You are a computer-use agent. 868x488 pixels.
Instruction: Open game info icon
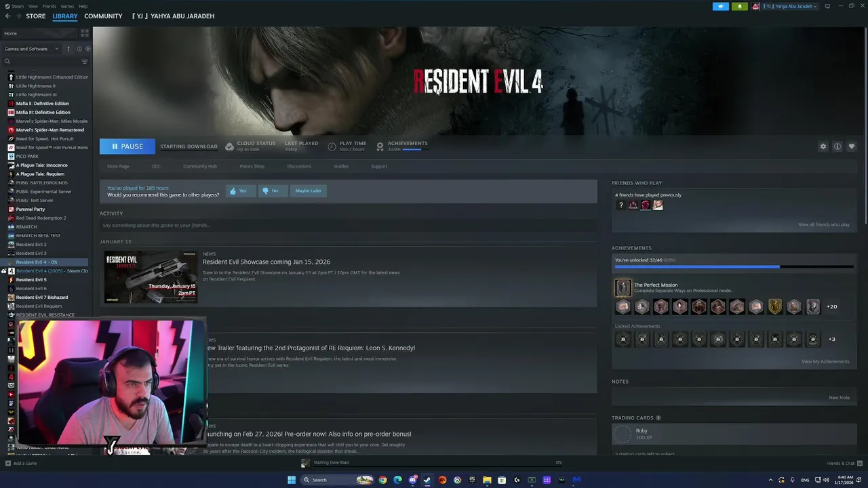837,146
